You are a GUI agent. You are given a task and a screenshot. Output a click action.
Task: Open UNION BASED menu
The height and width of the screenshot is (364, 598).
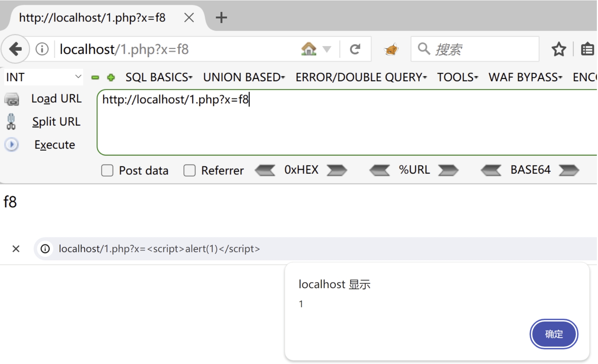tap(244, 77)
